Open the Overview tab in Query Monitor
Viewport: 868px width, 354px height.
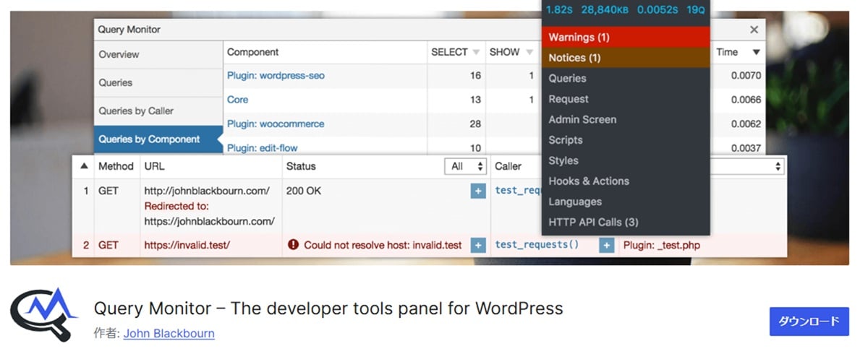click(x=119, y=54)
